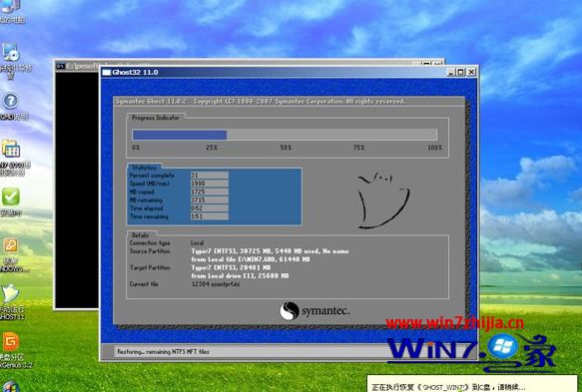582x392 pixels.
Task: Maximize the Ghost32 11.0 window
Action: (x=460, y=72)
